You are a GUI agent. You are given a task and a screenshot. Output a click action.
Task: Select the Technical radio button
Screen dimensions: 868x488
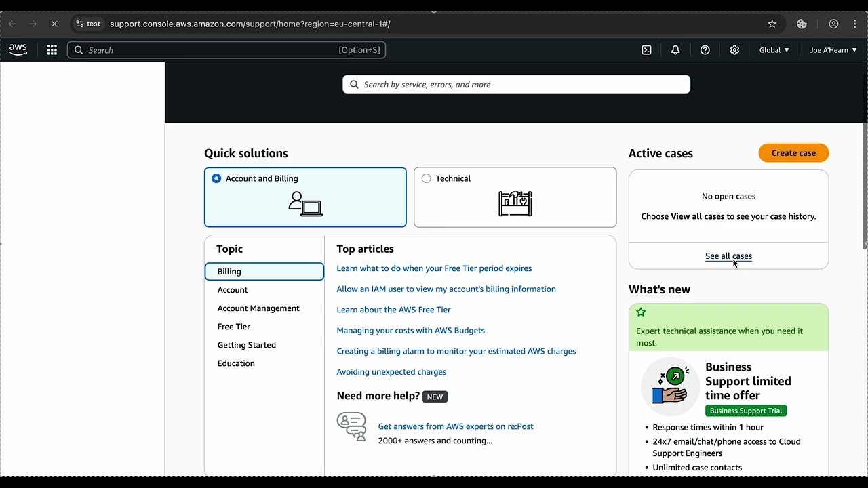coord(426,178)
